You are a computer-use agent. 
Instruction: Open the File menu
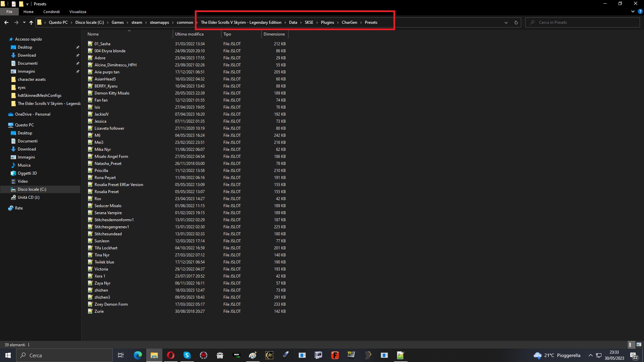pyautogui.click(x=9, y=12)
